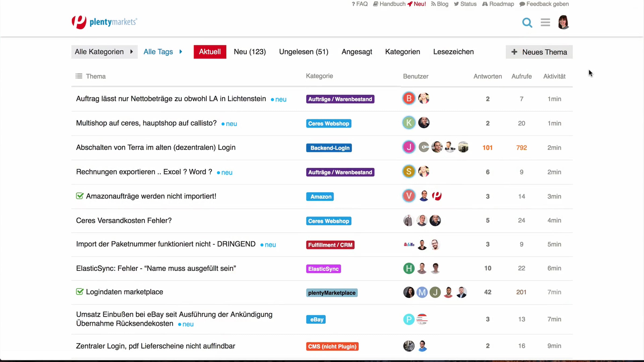Click the Feedback geben link

pos(544,4)
